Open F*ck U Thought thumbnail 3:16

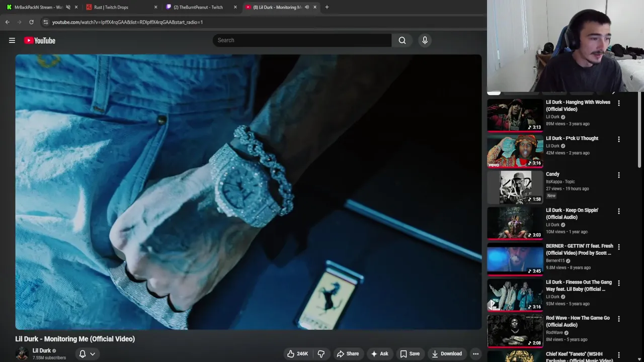click(x=515, y=151)
